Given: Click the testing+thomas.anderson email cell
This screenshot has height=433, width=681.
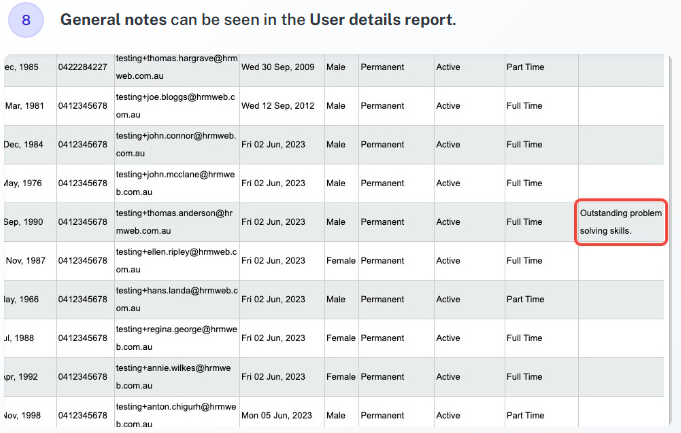Looking at the screenshot, I should click(x=177, y=222).
